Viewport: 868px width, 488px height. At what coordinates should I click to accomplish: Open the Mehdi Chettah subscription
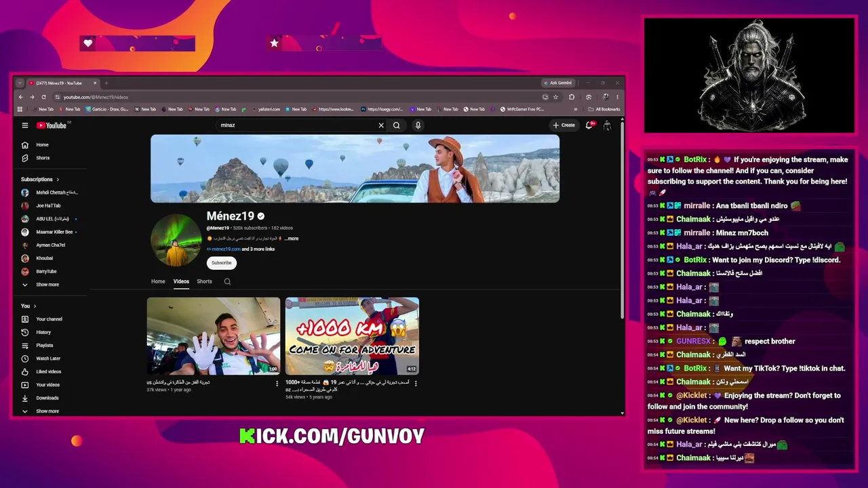51,192
